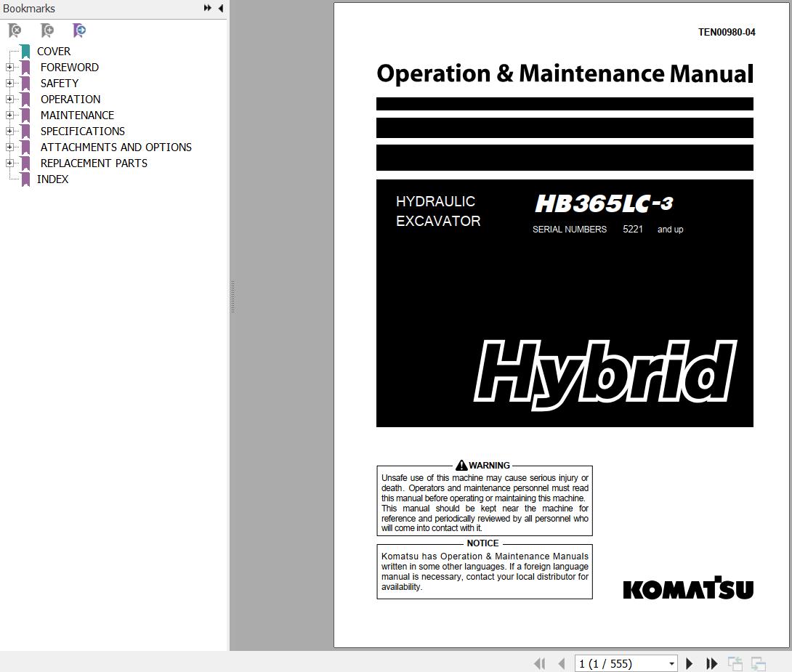Click the purple INDEX bookmark icon
This screenshot has width=792, height=672.
[x=25, y=179]
